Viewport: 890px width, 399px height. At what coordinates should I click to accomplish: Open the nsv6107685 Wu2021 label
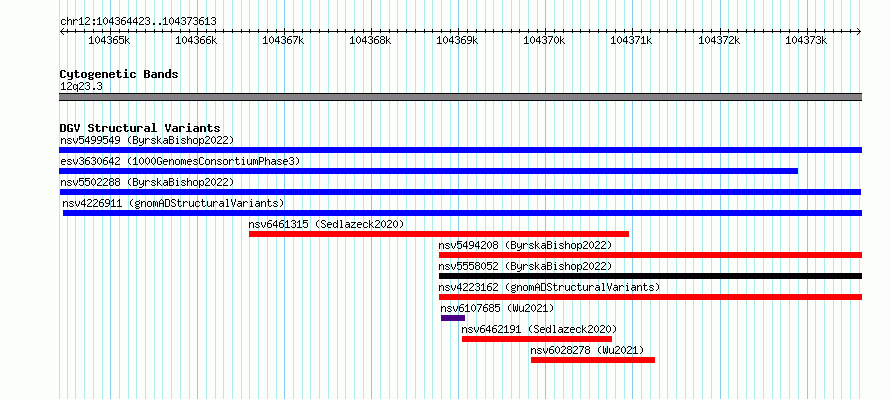[497, 308]
